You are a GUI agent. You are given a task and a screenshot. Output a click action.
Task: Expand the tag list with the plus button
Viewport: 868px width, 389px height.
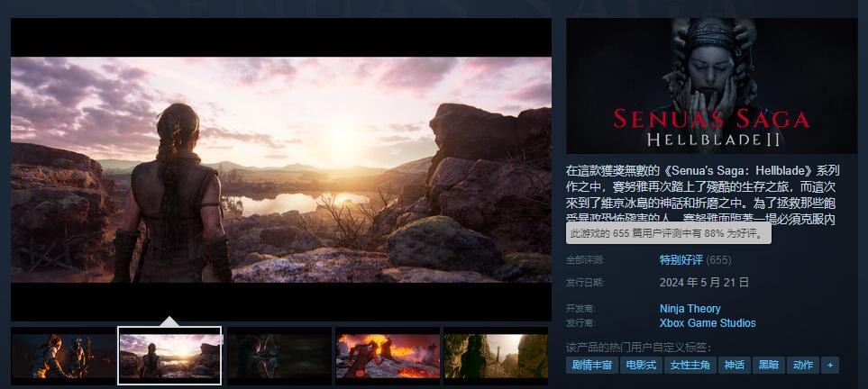829,365
